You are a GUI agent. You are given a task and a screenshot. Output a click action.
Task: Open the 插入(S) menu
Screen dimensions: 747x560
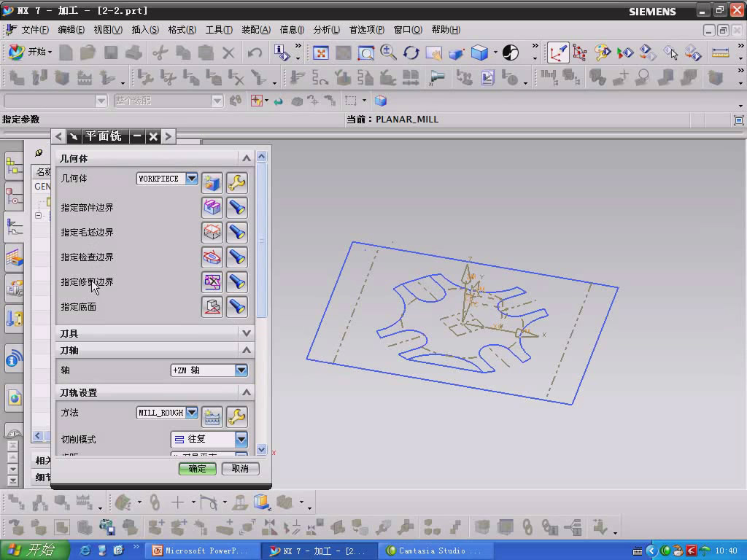tap(145, 30)
